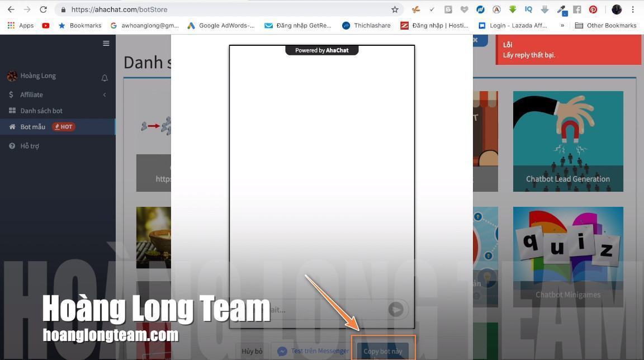Image resolution: width=644 pixels, height=360 pixels.
Task: Send the chat message with arrow button
Action: click(396, 310)
